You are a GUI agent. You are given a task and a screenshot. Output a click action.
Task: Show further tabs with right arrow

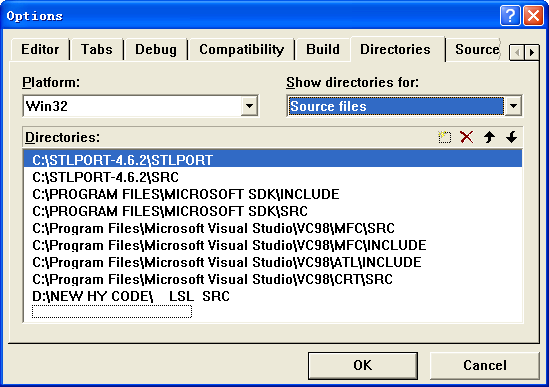[x=532, y=53]
